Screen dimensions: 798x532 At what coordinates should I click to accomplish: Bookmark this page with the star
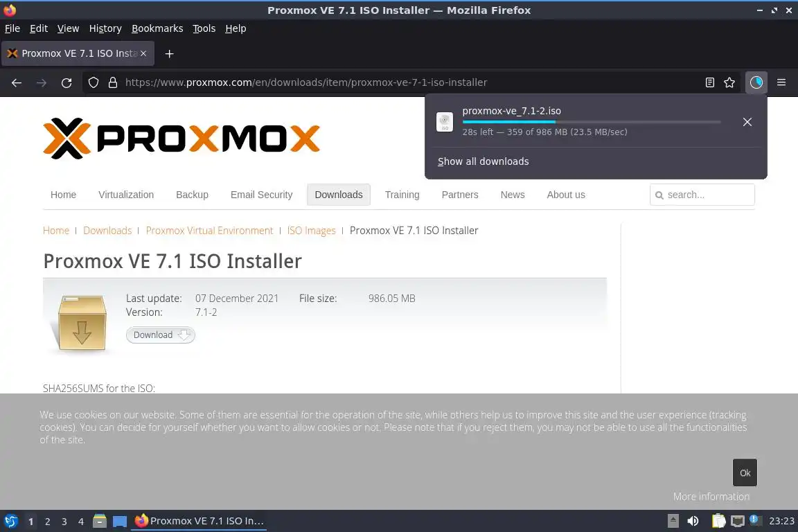[x=729, y=82]
